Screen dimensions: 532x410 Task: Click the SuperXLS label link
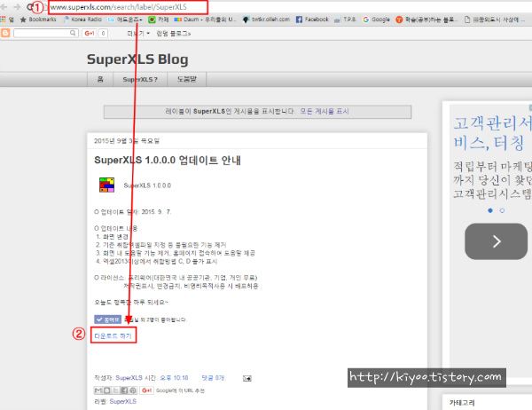[123, 401]
